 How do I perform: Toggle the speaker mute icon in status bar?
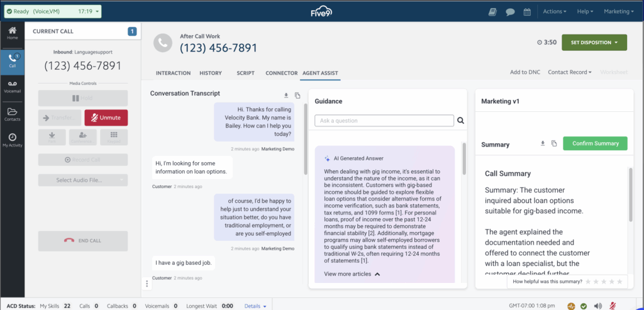(597, 306)
